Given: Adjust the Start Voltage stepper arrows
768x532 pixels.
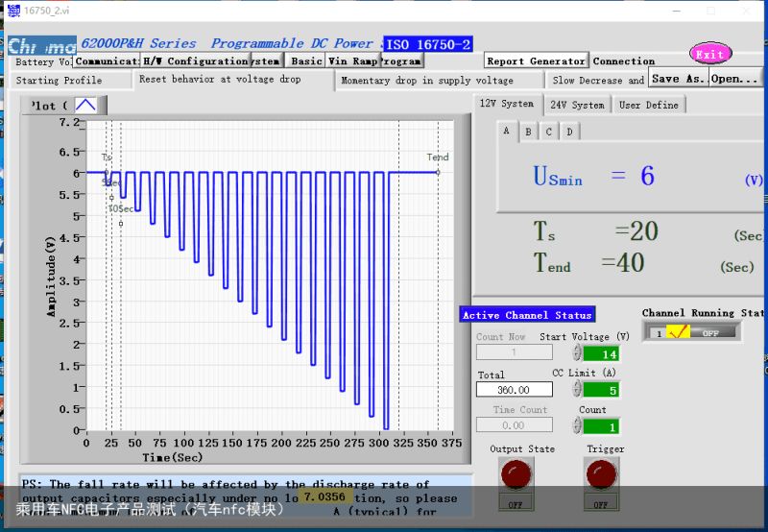Looking at the screenshot, I should coord(577,352).
